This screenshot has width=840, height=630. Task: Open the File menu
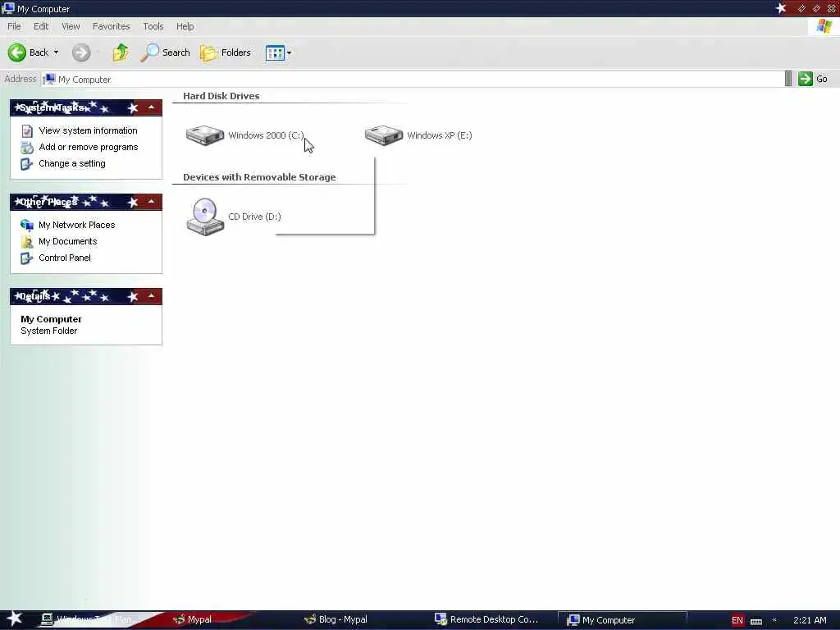click(14, 26)
